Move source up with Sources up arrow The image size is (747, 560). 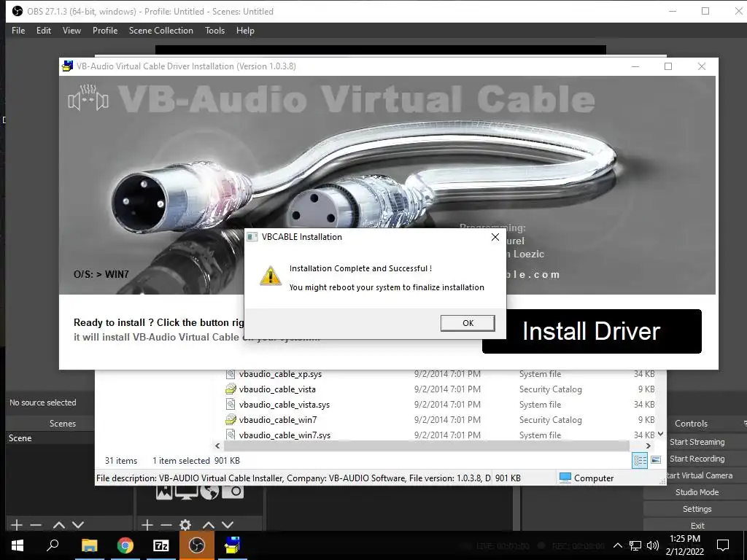coord(208,525)
